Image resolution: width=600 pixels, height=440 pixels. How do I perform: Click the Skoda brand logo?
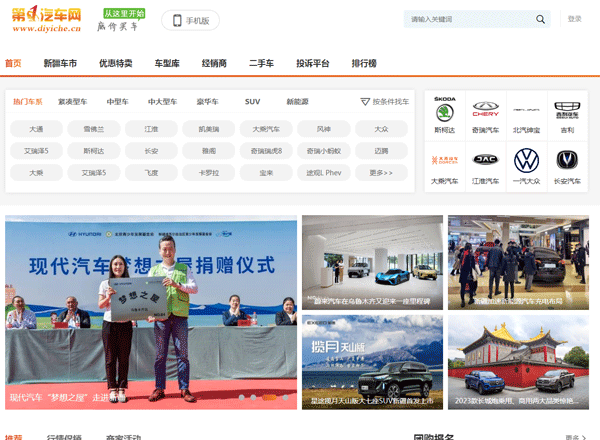445,109
